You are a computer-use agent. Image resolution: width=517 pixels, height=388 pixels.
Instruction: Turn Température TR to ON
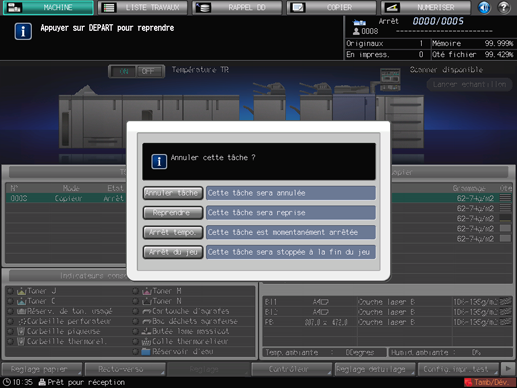point(123,71)
